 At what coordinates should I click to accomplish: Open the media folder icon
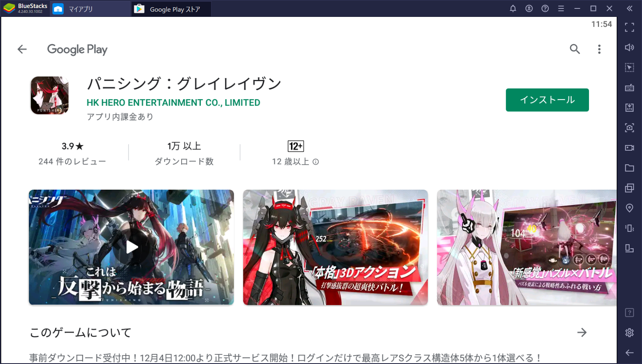(x=630, y=168)
